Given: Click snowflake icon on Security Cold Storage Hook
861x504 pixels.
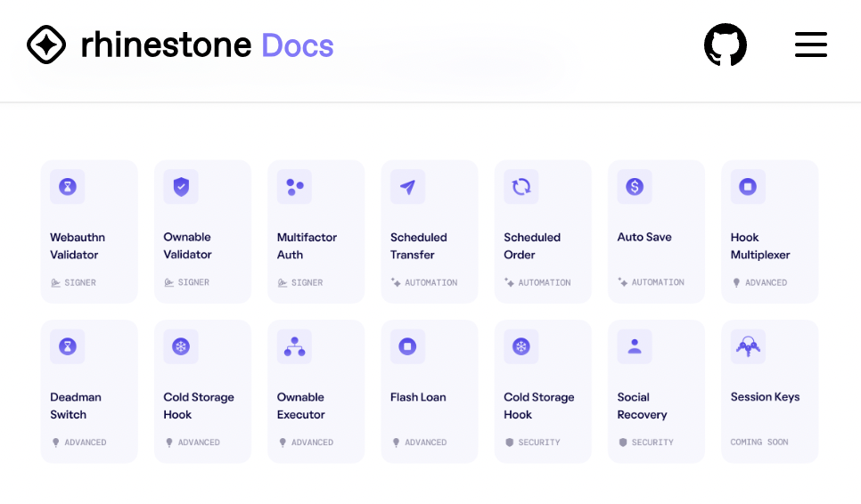Looking at the screenshot, I should point(521,346).
